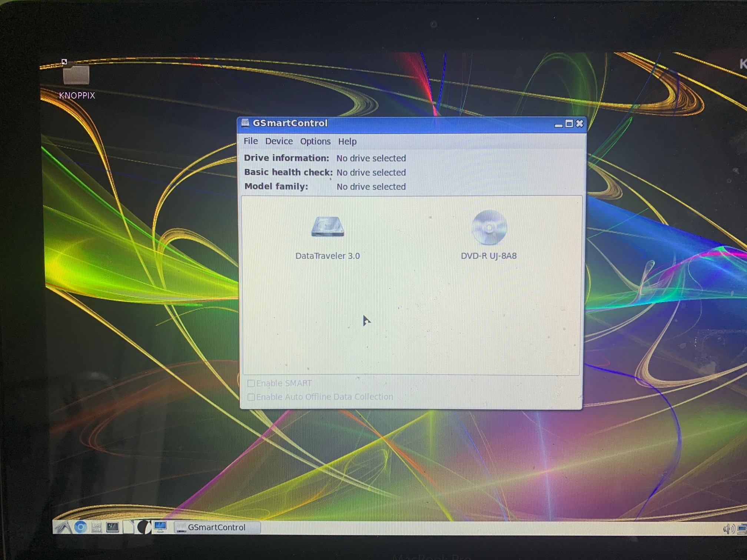Click the GSmartControl taskbar button

coord(217,527)
